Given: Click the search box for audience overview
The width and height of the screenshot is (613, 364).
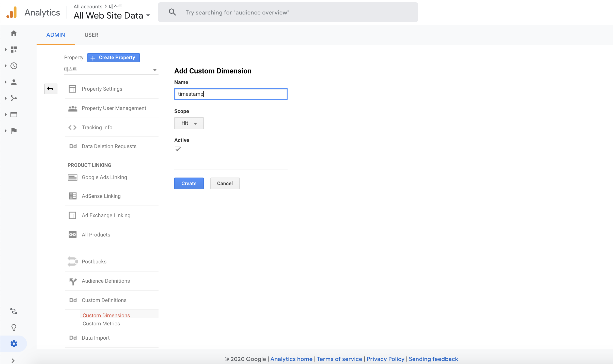Looking at the screenshot, I should coord(288,12).
